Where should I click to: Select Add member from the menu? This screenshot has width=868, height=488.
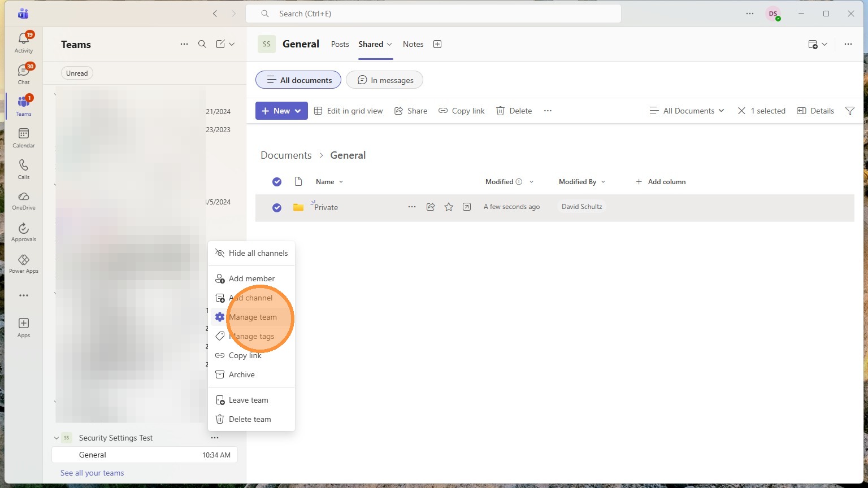point(251,278)
